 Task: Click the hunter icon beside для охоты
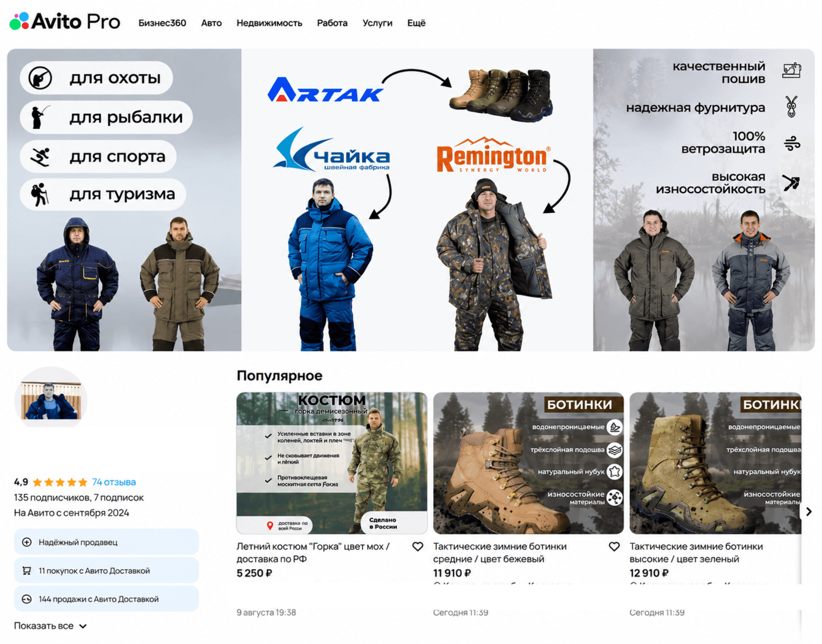click(x=40, y=78)
